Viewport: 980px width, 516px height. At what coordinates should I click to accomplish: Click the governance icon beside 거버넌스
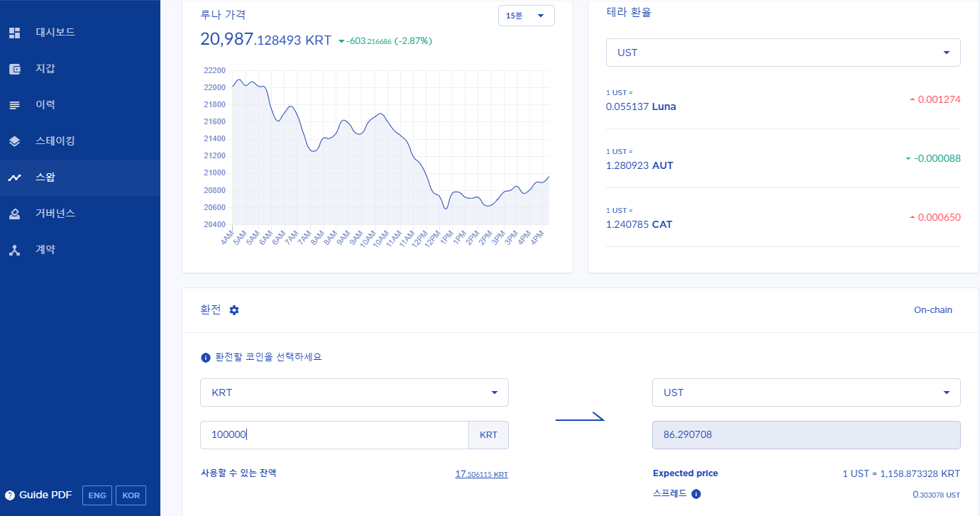pyautogui.click(x=15, y=214)
